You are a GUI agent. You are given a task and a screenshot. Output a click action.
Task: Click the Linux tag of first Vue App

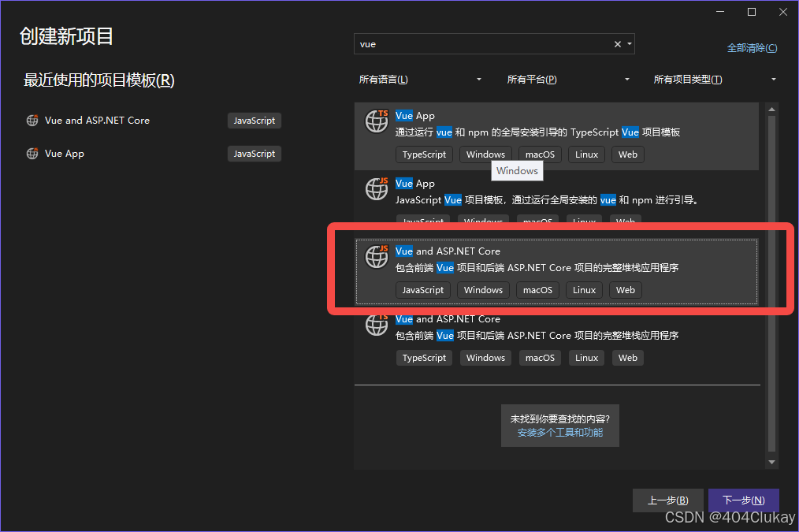click(x=586, y=154)
